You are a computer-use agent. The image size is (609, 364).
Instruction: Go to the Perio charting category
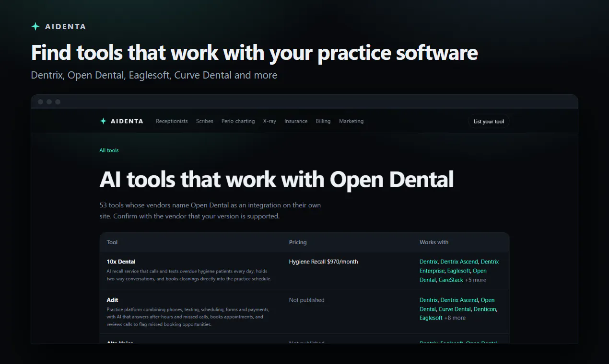238,121
